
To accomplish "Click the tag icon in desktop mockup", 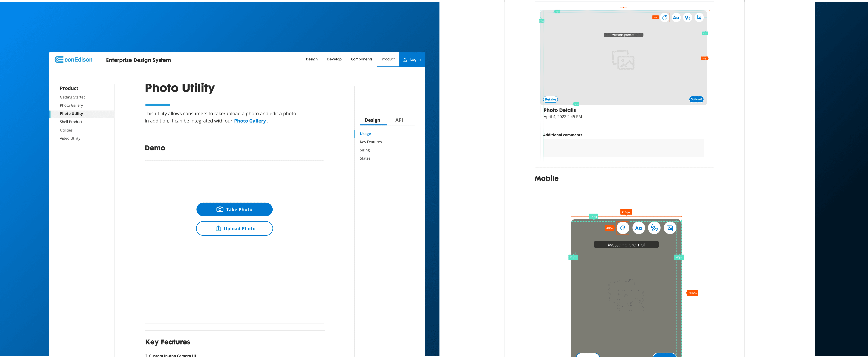I will pyautogui.click(x=664, y=18).
